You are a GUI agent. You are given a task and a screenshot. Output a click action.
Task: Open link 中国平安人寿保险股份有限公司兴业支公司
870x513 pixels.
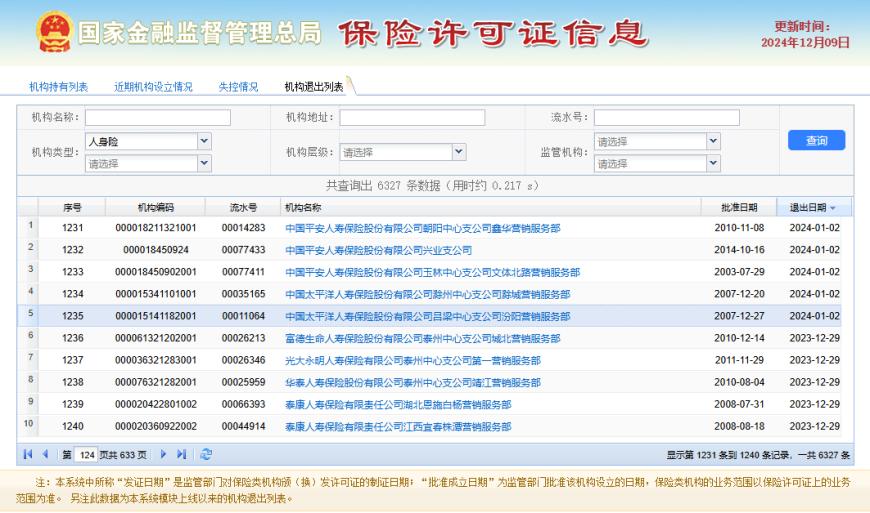click(x=378, y=250)
